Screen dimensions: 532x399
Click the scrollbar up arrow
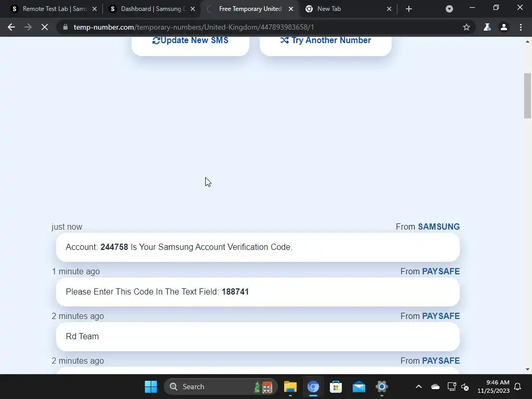click(x=528, y=42)
